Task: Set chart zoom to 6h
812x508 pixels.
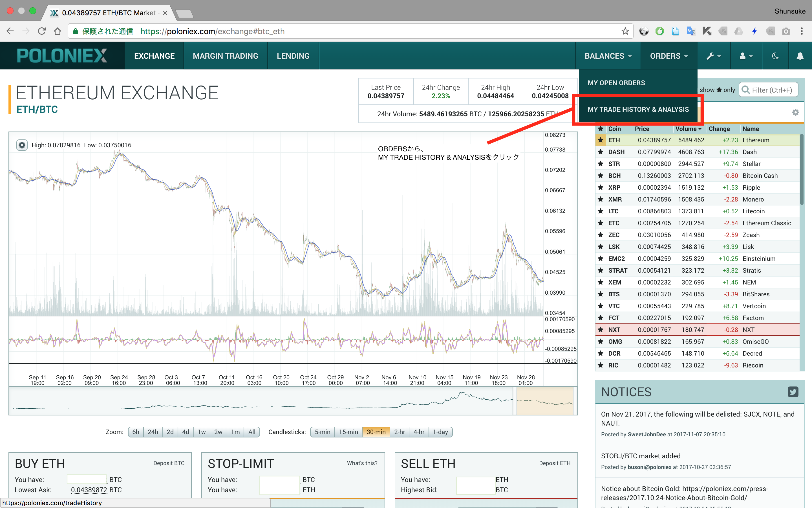Action: 136,432
